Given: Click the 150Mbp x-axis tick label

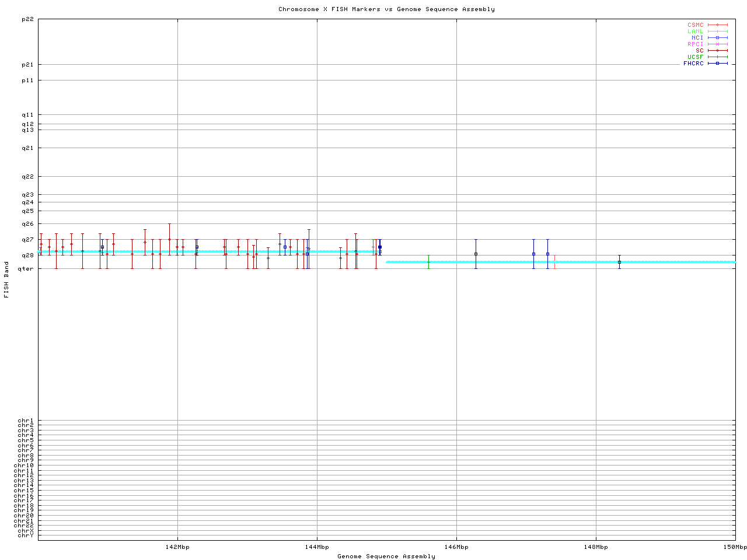Looking at the screenshot, I should pyautogui.click(x=735, y=547).
